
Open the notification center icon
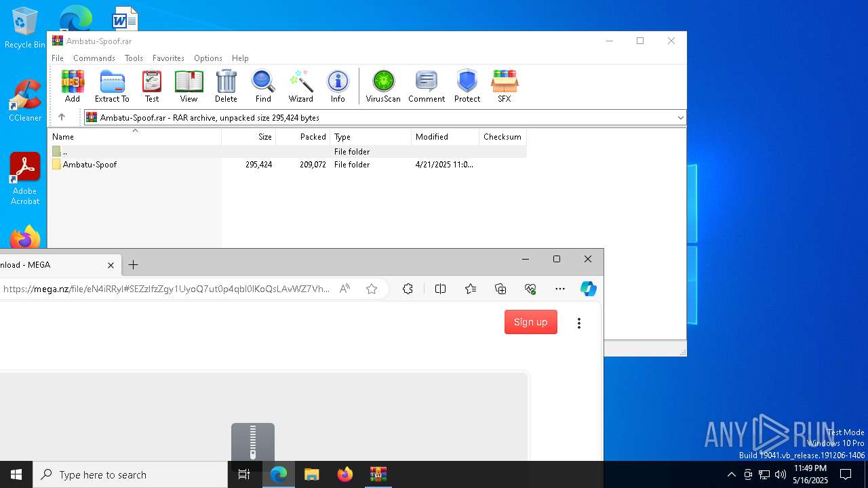point(846,474)
